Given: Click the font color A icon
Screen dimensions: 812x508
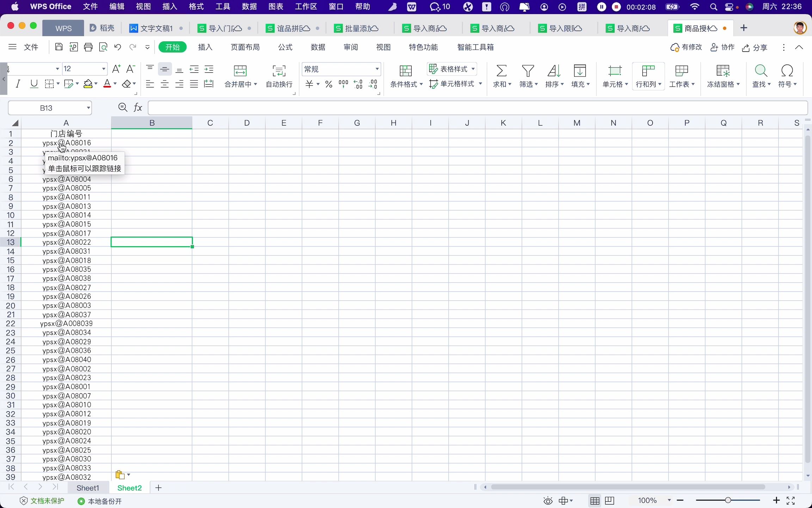Looking at the screenshot, I should 107,84.
